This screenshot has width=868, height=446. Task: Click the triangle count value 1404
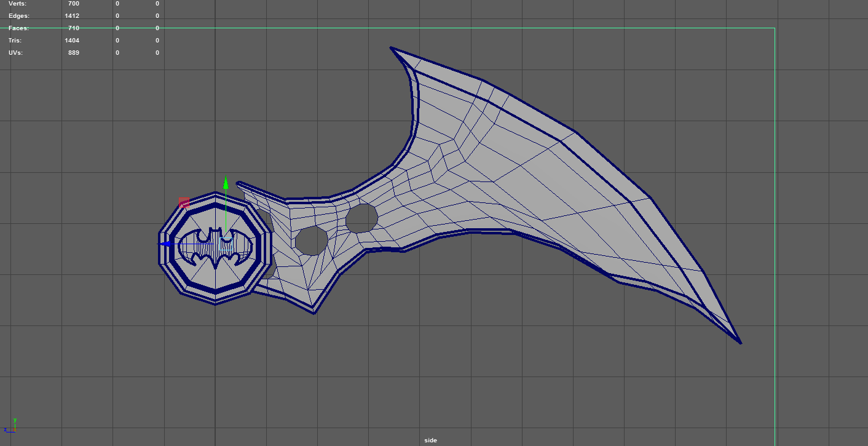point(72,41)
